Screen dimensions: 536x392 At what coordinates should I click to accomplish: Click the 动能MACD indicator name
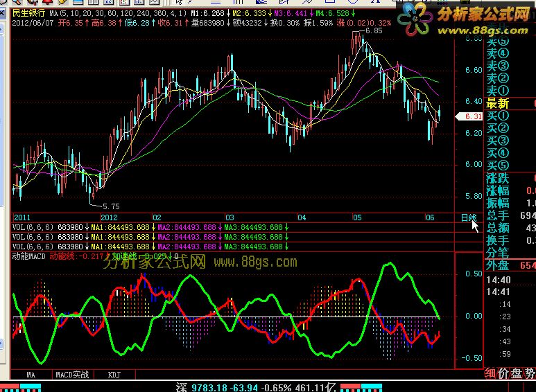pos(28,256)
